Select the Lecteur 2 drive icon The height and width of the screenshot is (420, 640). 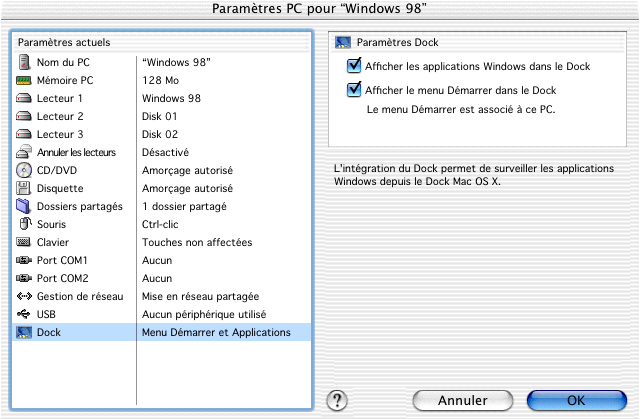click(24, 116)
